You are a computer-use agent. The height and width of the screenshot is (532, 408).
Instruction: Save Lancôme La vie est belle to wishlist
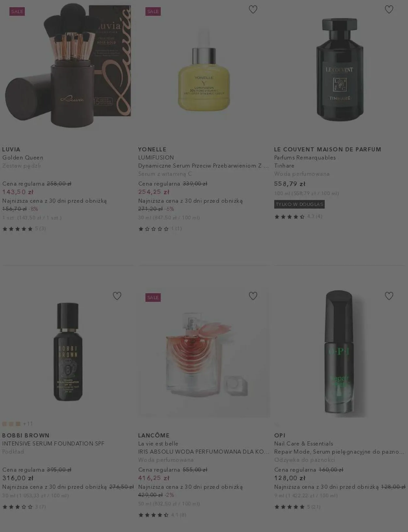(253, 296)
